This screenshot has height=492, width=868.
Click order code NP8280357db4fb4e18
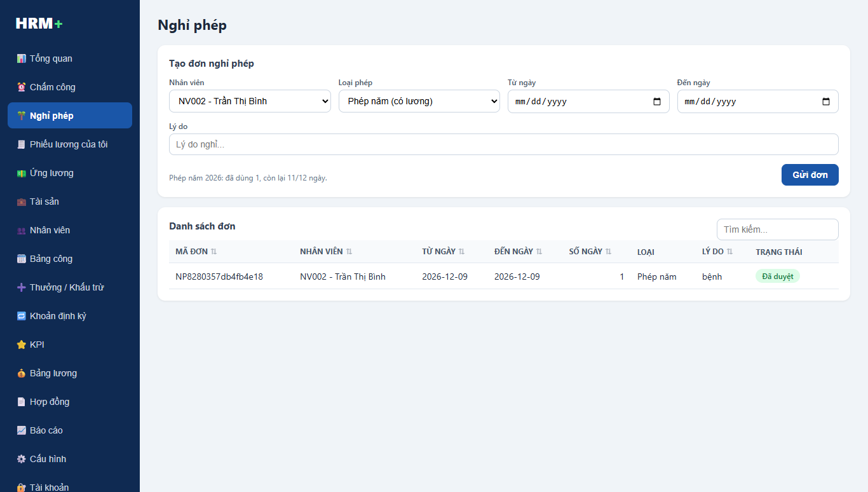tap(219, 277)
